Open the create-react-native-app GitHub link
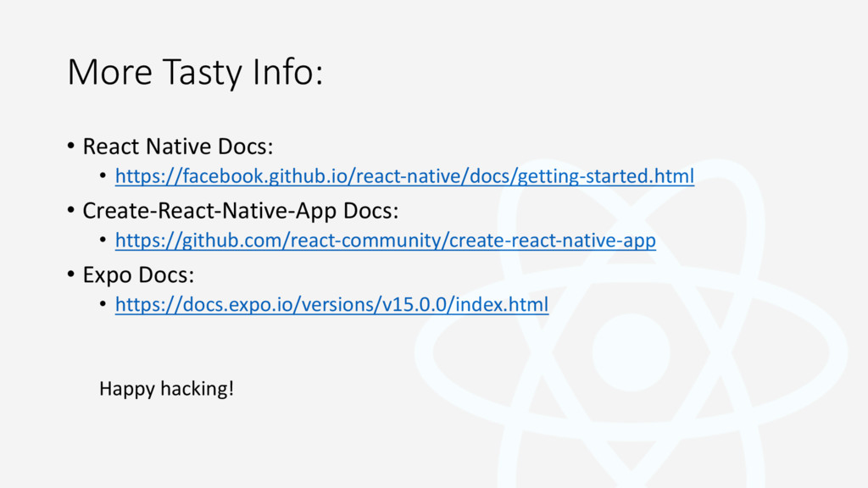Screen dimensions: 868x488 point(386,240)
